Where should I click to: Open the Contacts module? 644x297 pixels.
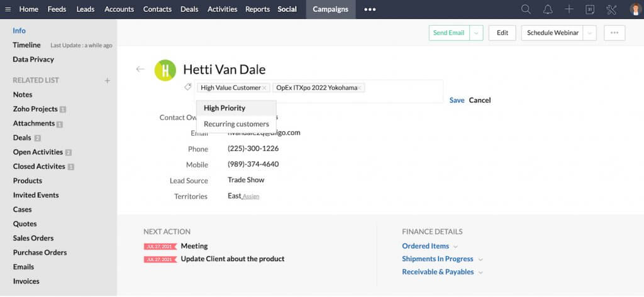click(157, 9)
